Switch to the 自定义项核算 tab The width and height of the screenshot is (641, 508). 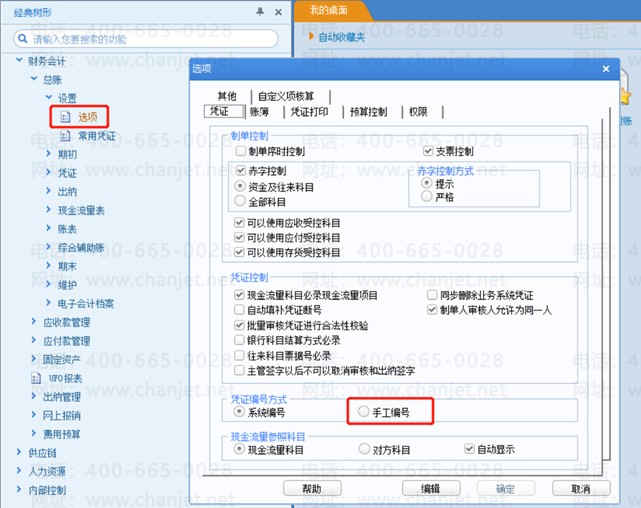coord(286,96)
